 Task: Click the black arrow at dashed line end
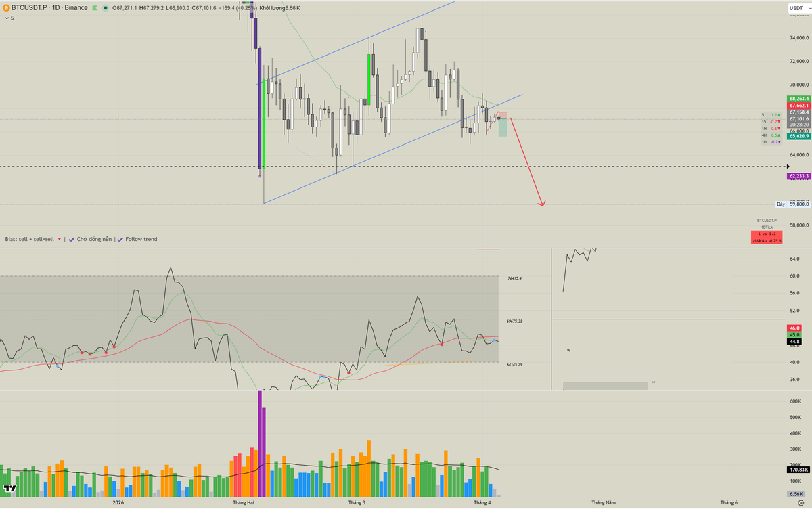788,166
